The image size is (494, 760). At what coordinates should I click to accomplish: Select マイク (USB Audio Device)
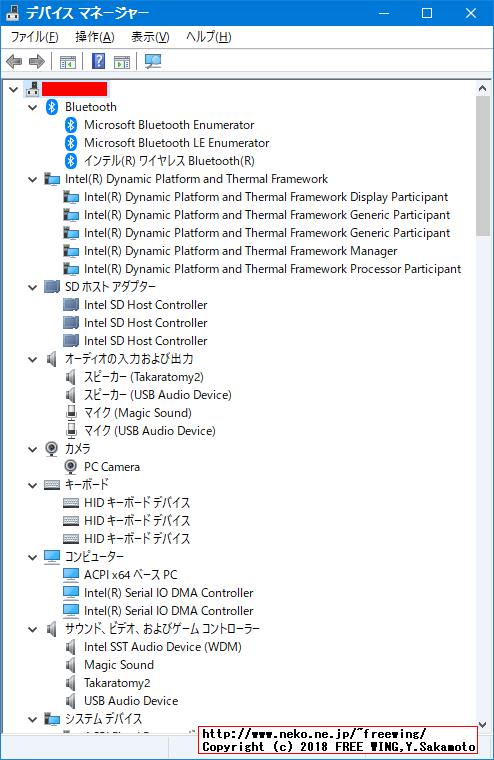[x=150, y=431]
